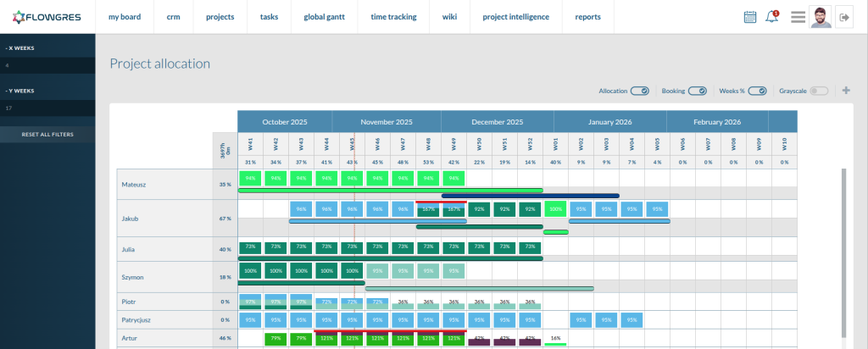Turn off the Booking toggle
Screen dimensions: 868x349
pos(697,91)
